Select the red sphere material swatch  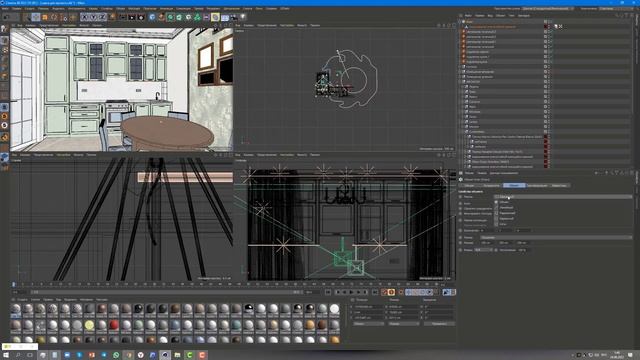point(114,325)
